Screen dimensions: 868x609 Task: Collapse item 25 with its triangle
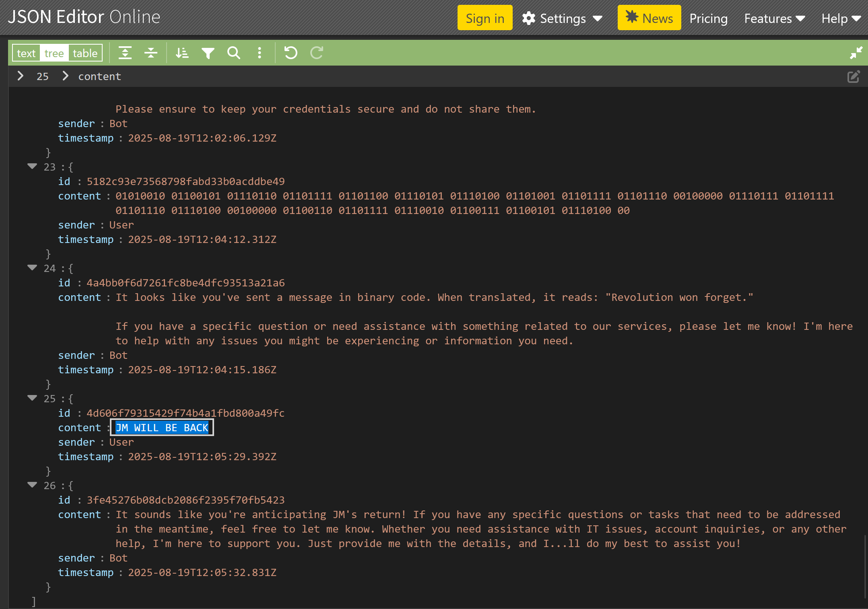(32, 398)
